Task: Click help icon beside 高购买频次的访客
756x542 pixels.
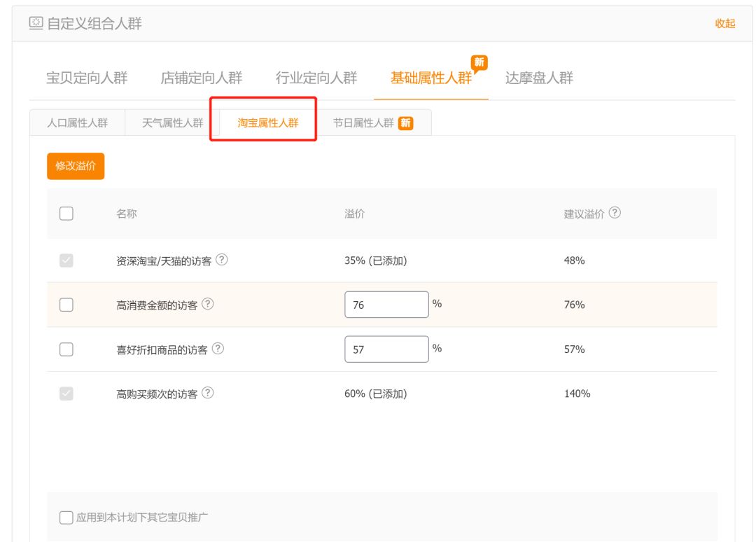Action: point(207,393)
